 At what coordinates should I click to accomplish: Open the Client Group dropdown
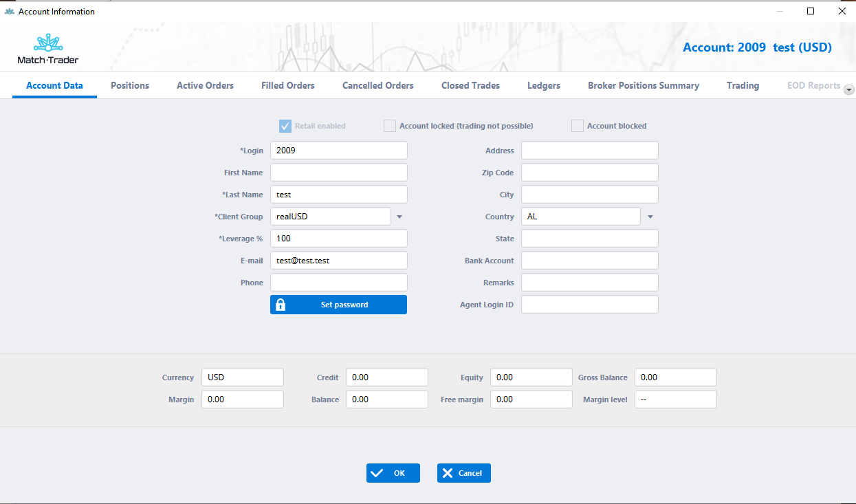click(399, 216)
